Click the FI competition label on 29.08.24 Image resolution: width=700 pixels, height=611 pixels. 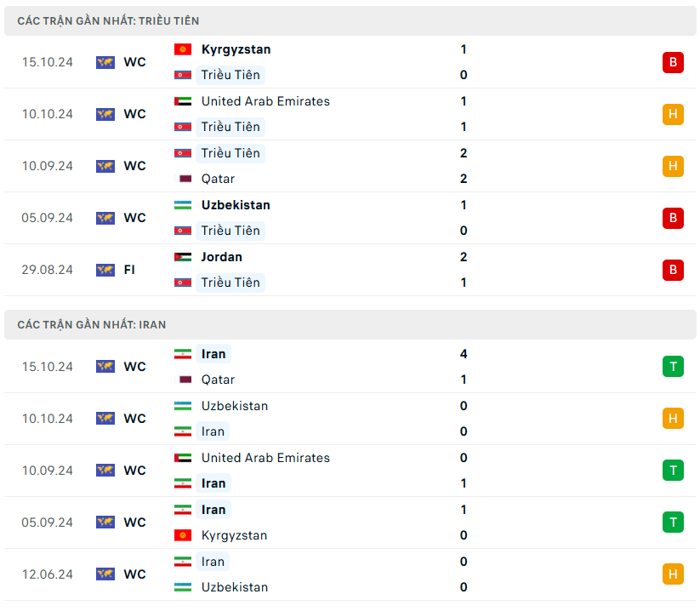pos(129,270)
